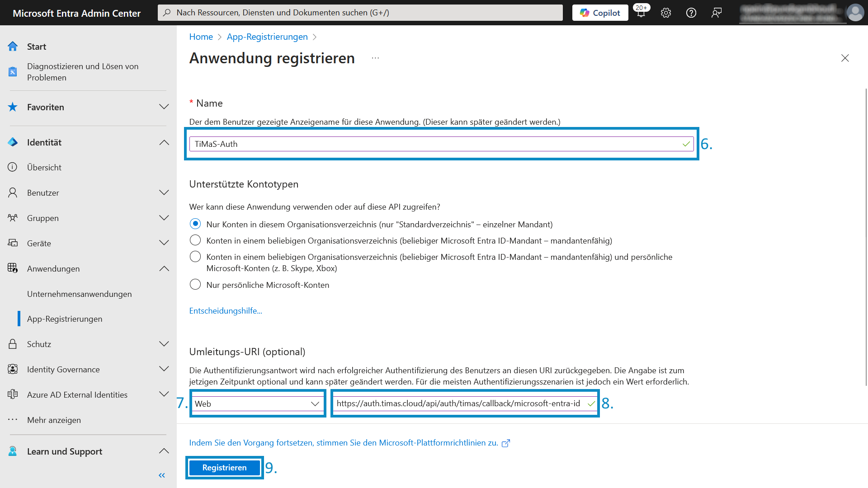Expand the Schutz menu chevron
Screen dimensions: 868x488
pyautogui.click(x=164, y=344)
